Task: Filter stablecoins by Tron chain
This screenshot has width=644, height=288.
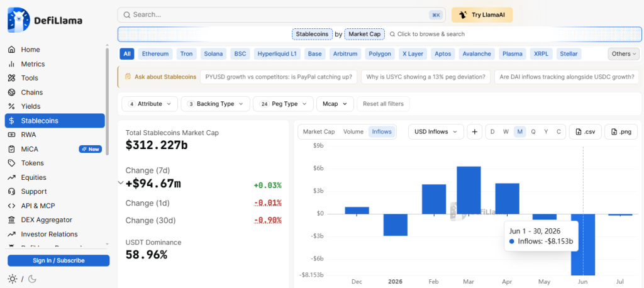Action: click(x=186, y=54)
